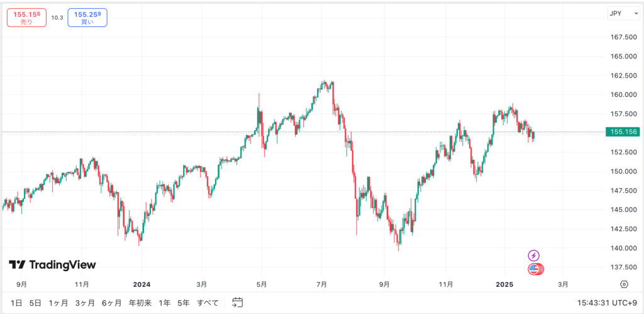Show all data with すべて

click(208, 303)
